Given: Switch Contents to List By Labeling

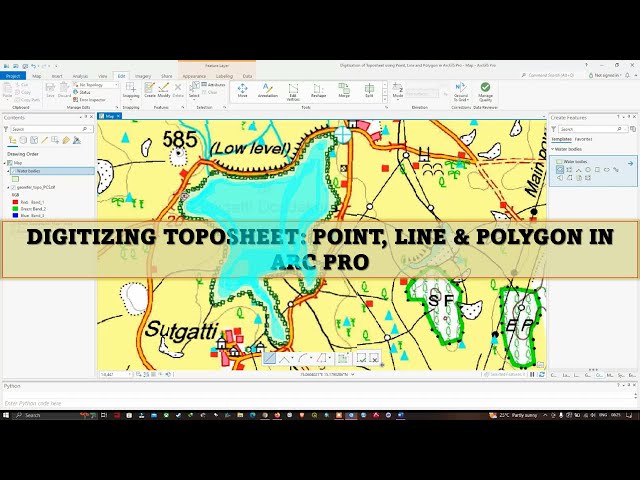Looking at the screenshot, I should (66, 140).
